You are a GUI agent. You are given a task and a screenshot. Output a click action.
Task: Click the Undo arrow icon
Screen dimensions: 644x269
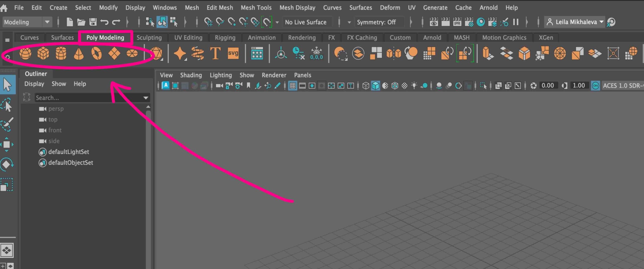(x=104, y=22)
